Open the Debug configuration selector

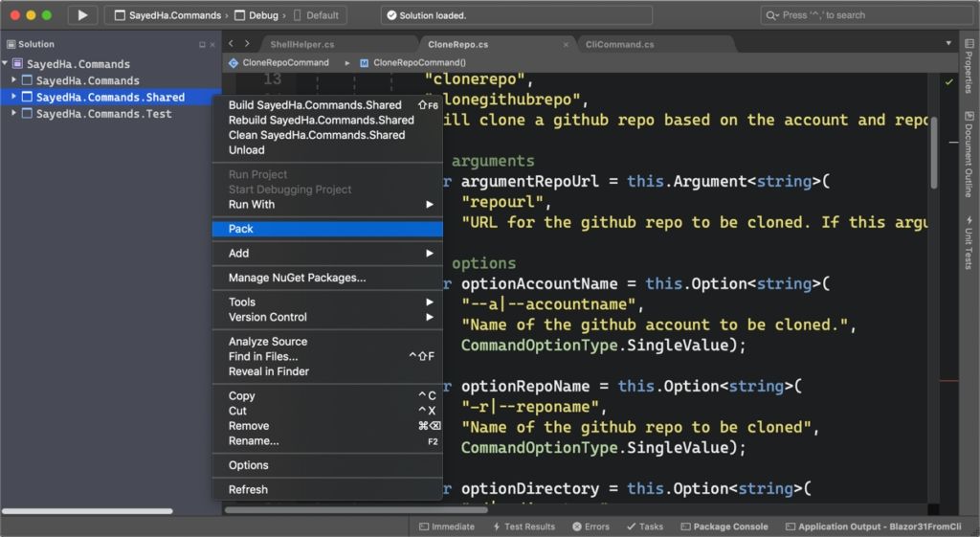[256, 15]
